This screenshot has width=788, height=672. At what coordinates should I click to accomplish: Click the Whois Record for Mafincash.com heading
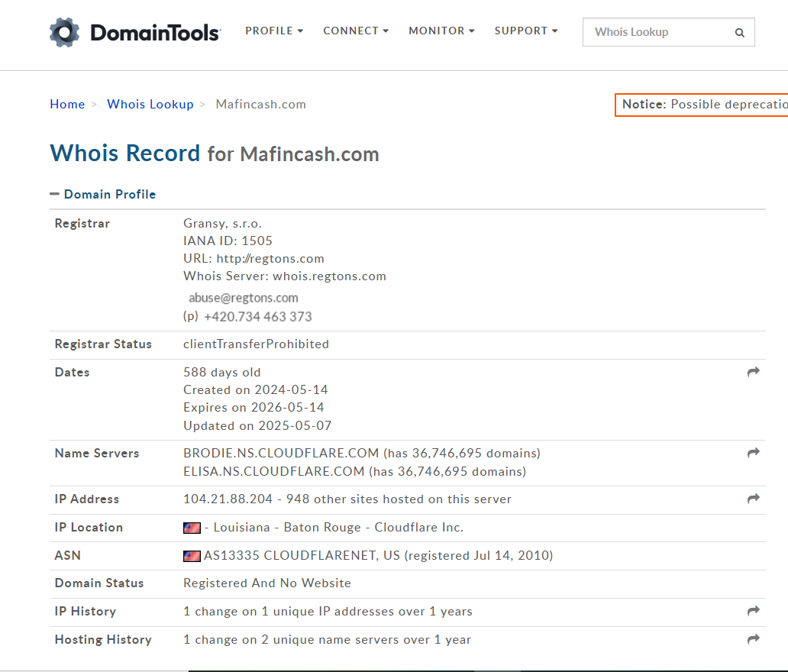pyautogui.click(x=215, y=153)
